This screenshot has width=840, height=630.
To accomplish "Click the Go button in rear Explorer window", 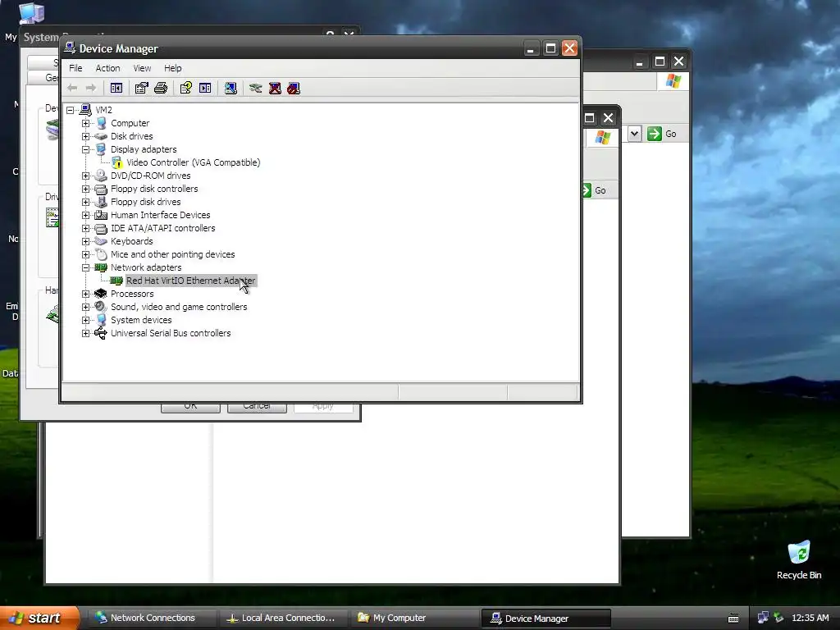I will 662,134.
